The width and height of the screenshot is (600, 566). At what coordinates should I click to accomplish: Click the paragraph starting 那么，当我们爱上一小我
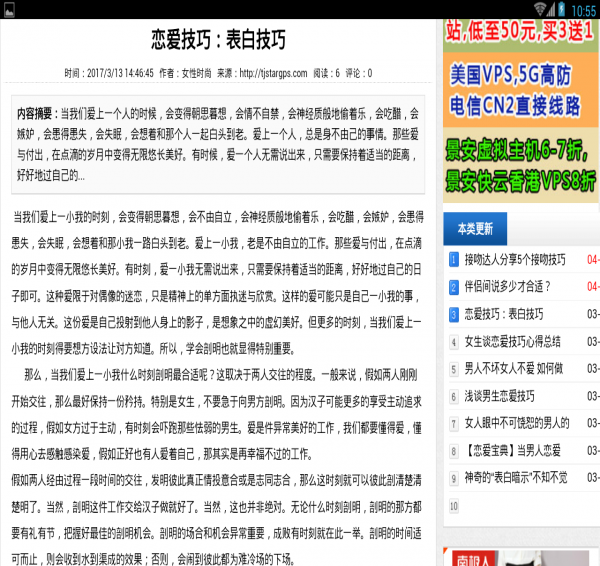pyautogui.click(x=217, y=414)
